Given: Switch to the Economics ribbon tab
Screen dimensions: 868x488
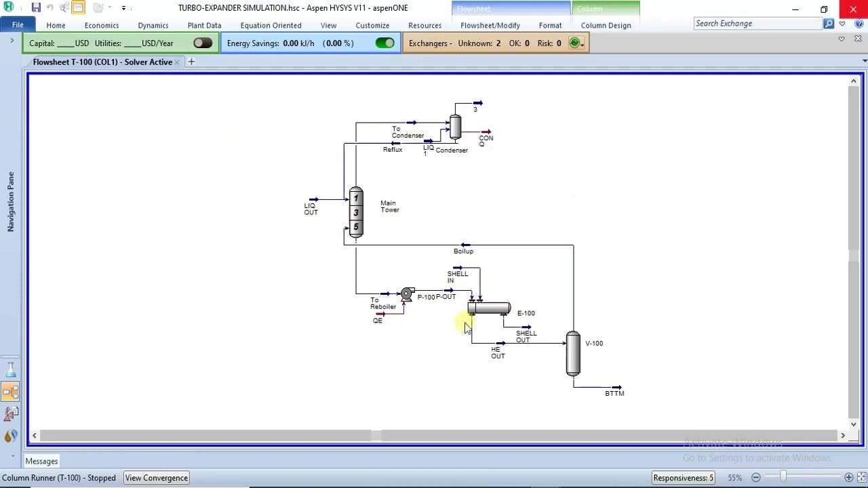Looking at the screenshot, I should pyautogui.click(x=102, y=25).
